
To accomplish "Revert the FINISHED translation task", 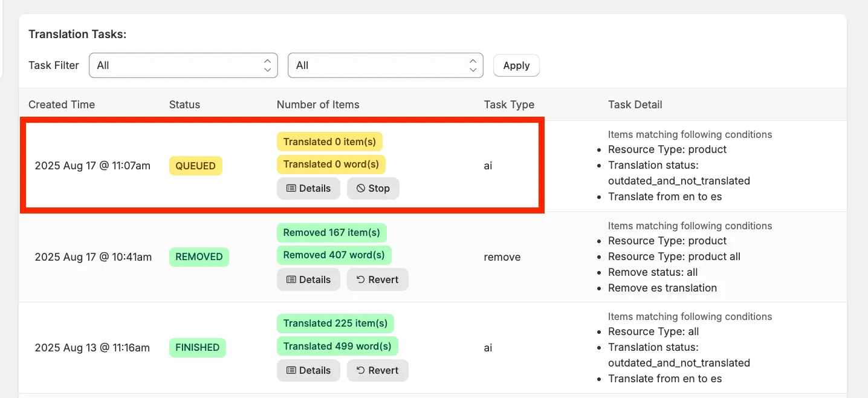I will pos(377,370).
